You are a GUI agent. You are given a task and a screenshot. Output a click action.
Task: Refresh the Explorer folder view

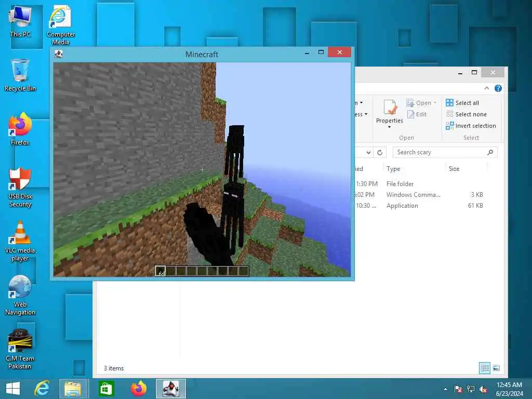click(380, 153)
